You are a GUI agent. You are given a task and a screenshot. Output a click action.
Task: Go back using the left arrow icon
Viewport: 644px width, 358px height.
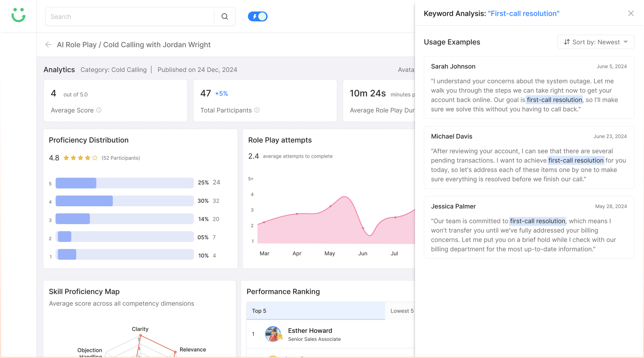tap(48, 44)
